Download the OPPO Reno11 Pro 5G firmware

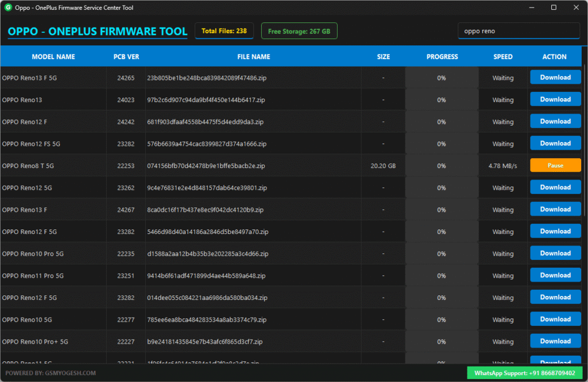point(555,275)
